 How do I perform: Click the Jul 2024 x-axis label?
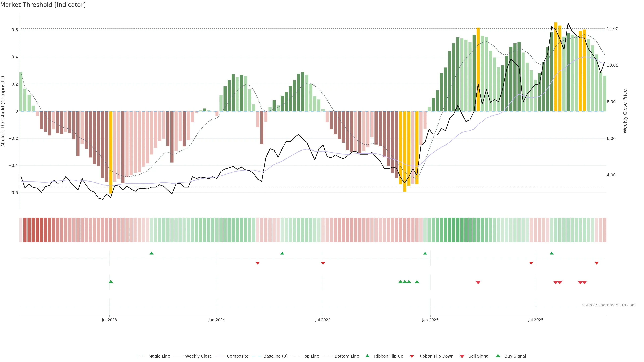(323, 320)
